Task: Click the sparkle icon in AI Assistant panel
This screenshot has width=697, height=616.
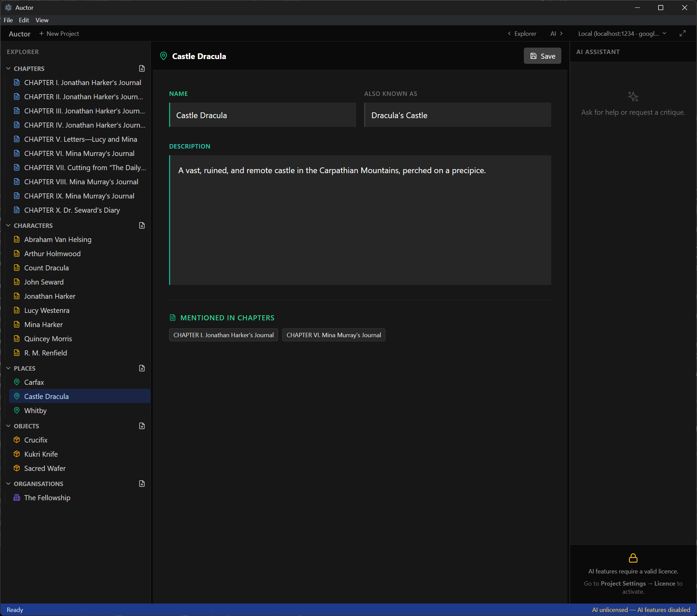Action: click(x=633, y=97)
